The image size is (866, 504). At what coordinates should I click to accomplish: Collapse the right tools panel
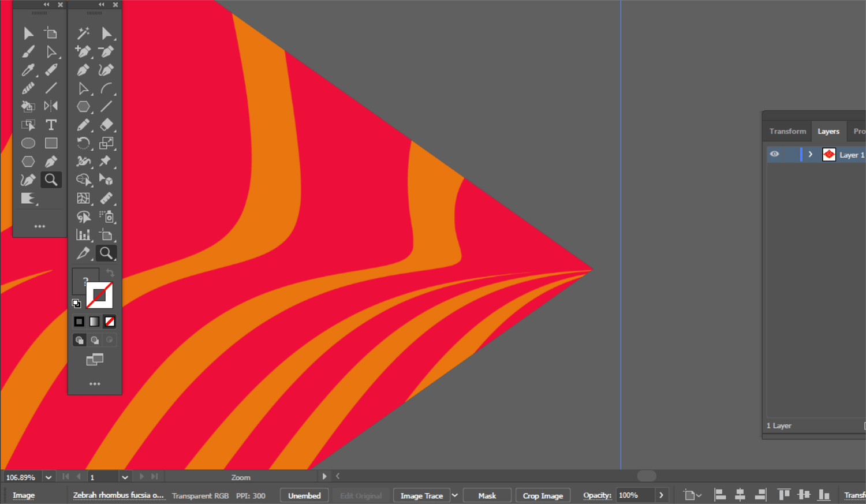tap(101, 5)
